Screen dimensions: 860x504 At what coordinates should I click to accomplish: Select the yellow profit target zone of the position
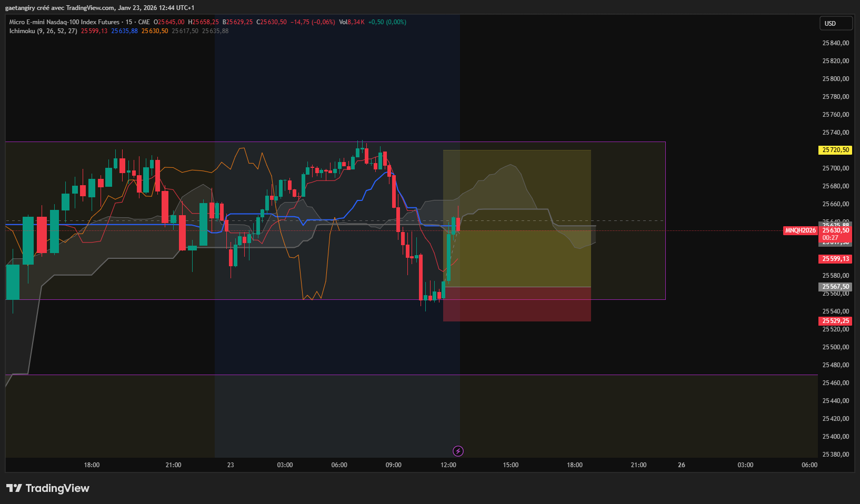coord(517,218)
